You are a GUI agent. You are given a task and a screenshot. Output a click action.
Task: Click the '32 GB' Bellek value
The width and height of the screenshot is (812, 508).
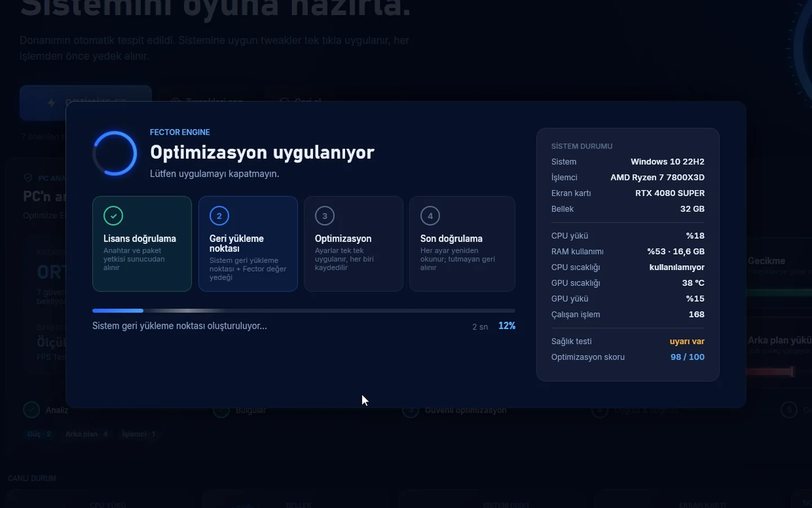[x=692, y=209]
